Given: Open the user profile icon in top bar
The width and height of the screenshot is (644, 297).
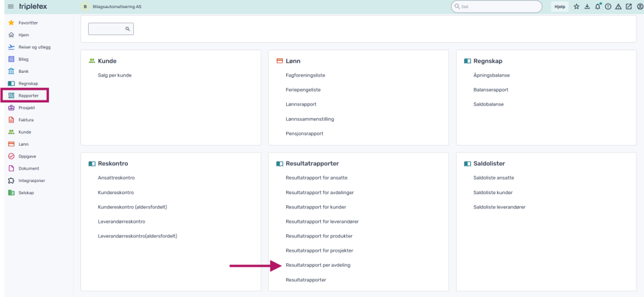Looking at the screenshot, I should click(640, 6).
